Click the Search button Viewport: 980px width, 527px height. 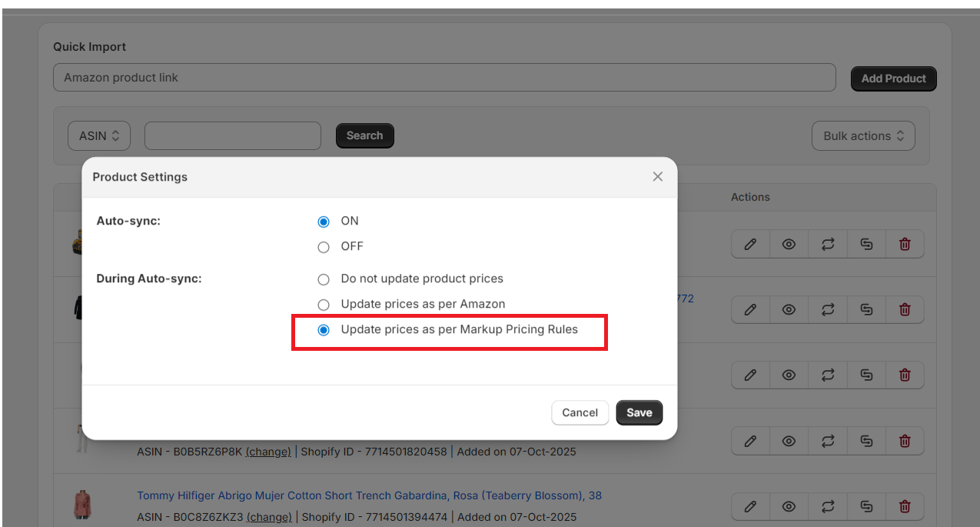364,135
